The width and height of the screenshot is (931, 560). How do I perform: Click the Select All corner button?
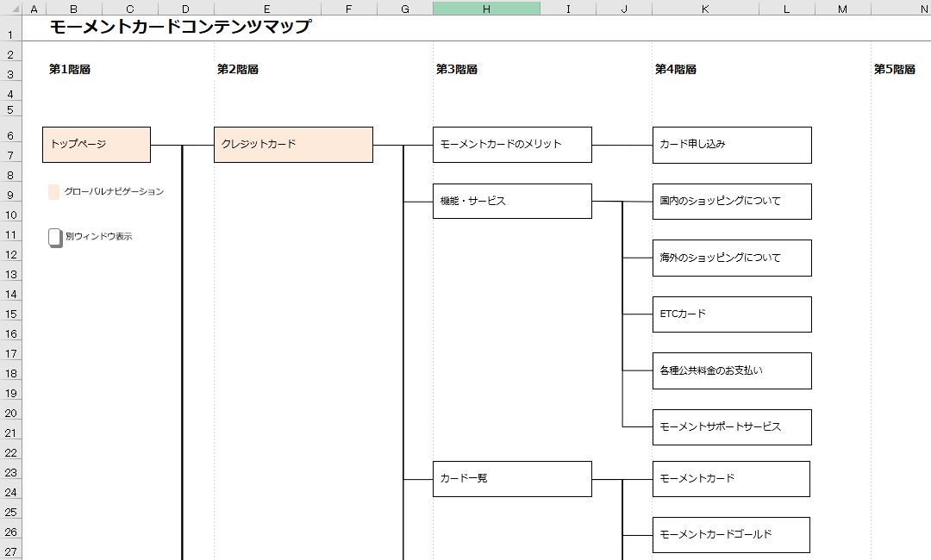click(9, 8)
